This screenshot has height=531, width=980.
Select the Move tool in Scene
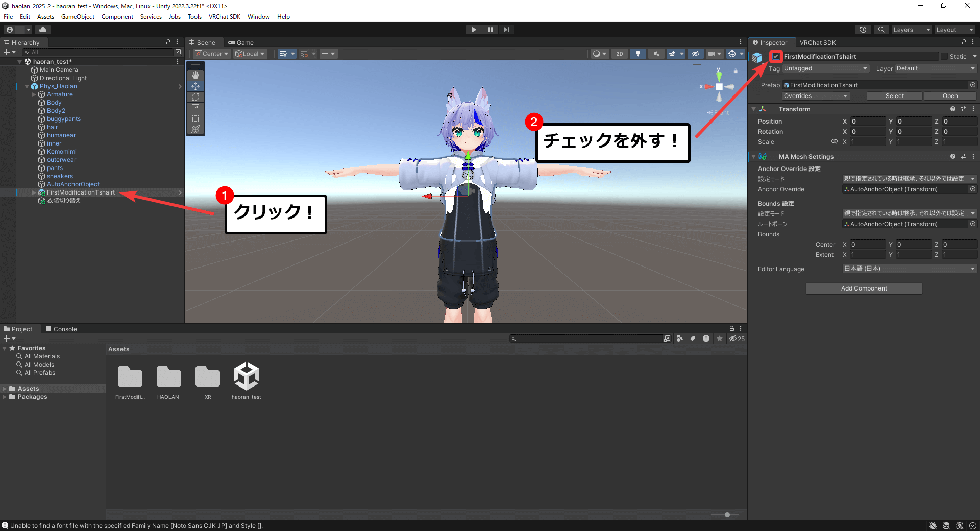coord(195,86)
